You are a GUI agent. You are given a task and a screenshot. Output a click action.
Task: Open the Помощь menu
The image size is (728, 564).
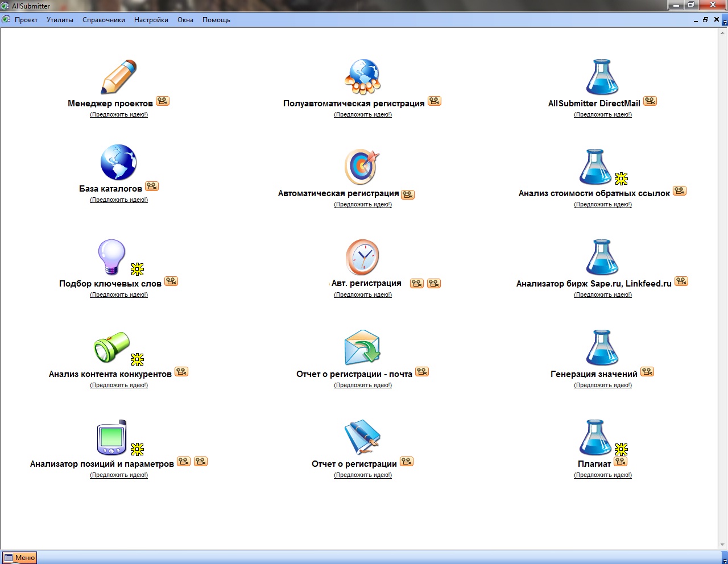coord(216,20)
